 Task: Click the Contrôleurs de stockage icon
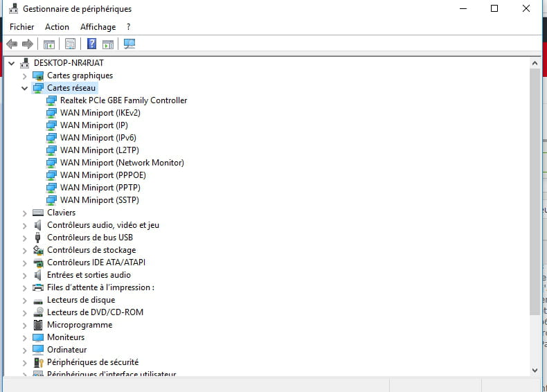[38, 250]
